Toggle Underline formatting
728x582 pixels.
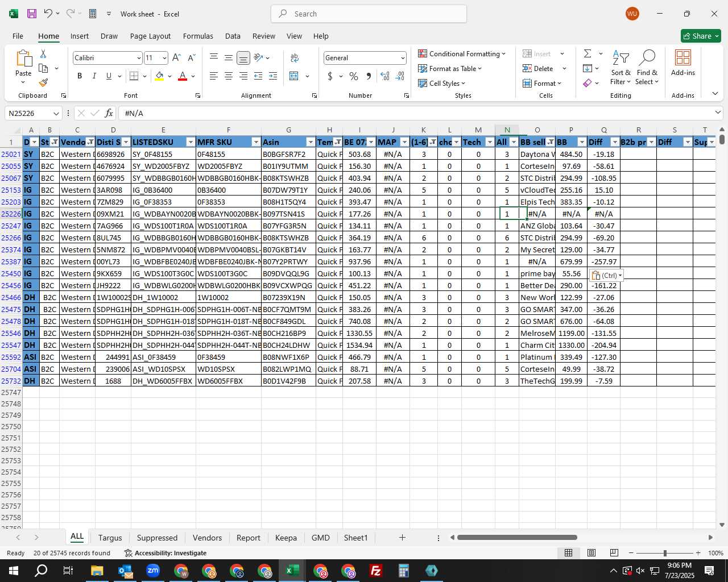tap(109, 76)
